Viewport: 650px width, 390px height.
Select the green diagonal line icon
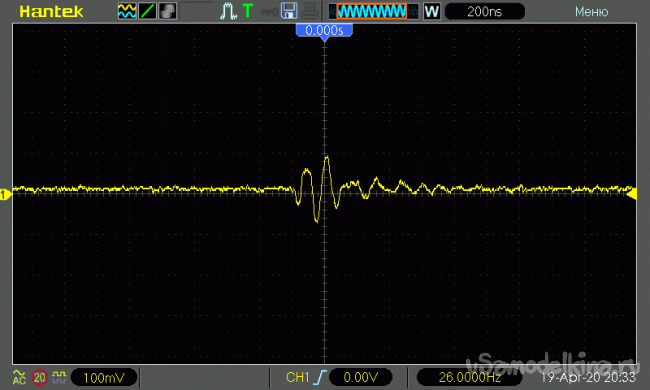click(147, 11)
